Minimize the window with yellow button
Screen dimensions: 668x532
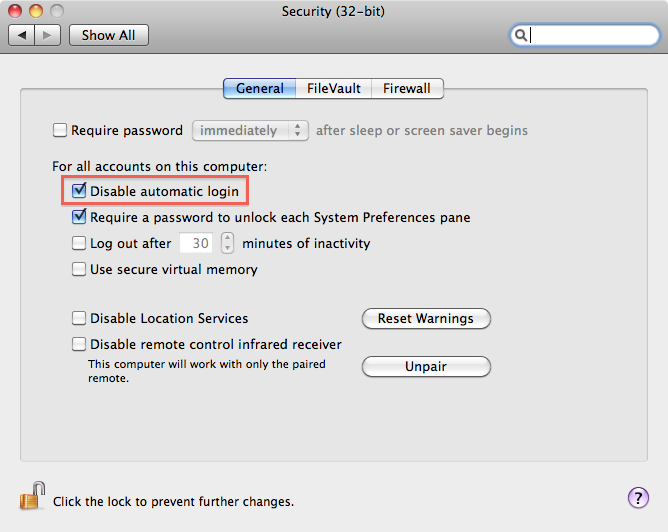pos(36,11)
